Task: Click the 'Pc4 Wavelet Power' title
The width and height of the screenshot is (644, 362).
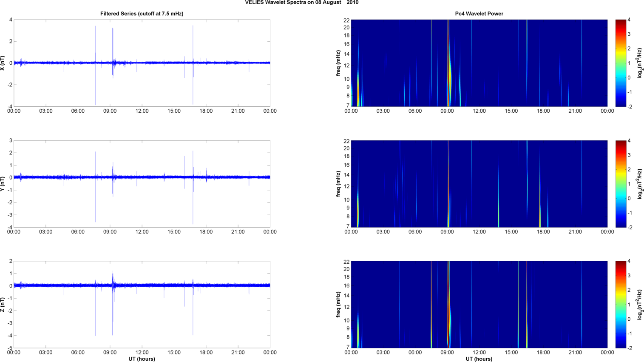Action: tap(479, 14)
